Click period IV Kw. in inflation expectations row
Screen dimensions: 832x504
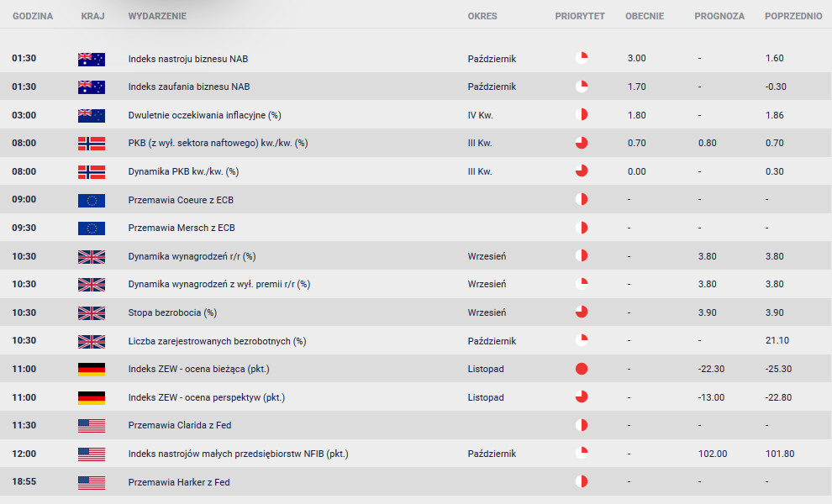click(480, 115)
